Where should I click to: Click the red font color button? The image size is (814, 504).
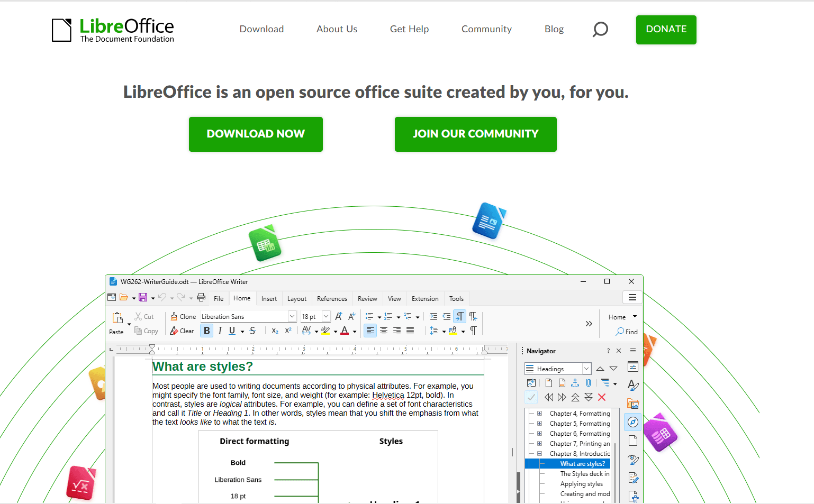click(345, 331)
